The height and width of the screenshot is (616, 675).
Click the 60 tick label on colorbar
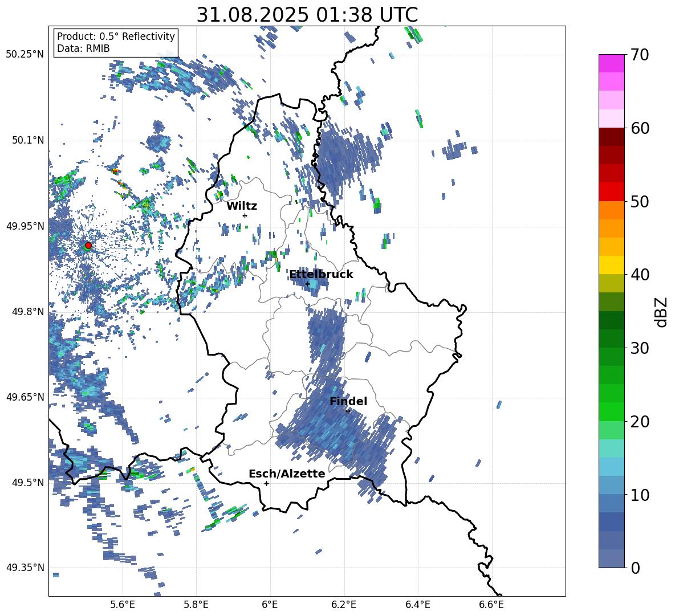[x=640, y=128]
